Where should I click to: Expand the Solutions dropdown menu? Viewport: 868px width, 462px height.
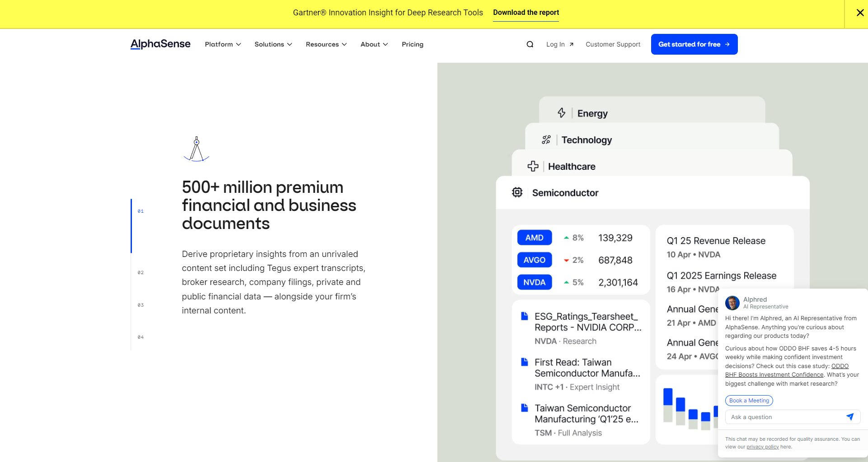point(273,44)
